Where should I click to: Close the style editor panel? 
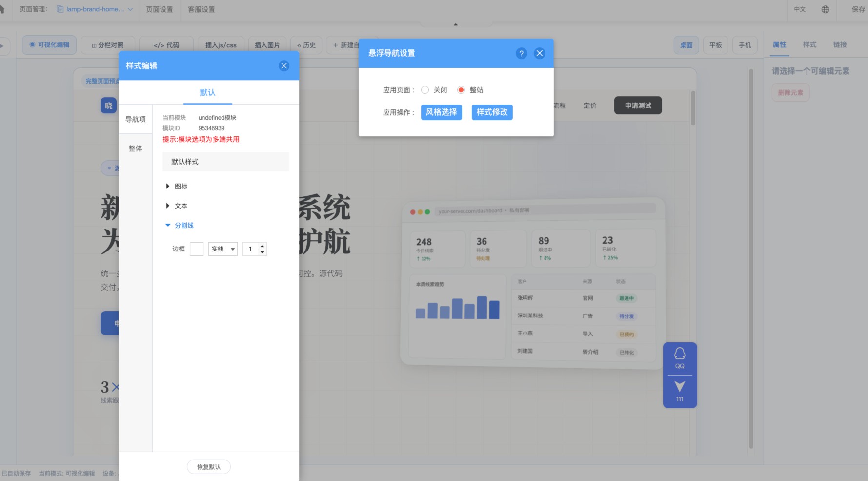click(x=284, y=66)
